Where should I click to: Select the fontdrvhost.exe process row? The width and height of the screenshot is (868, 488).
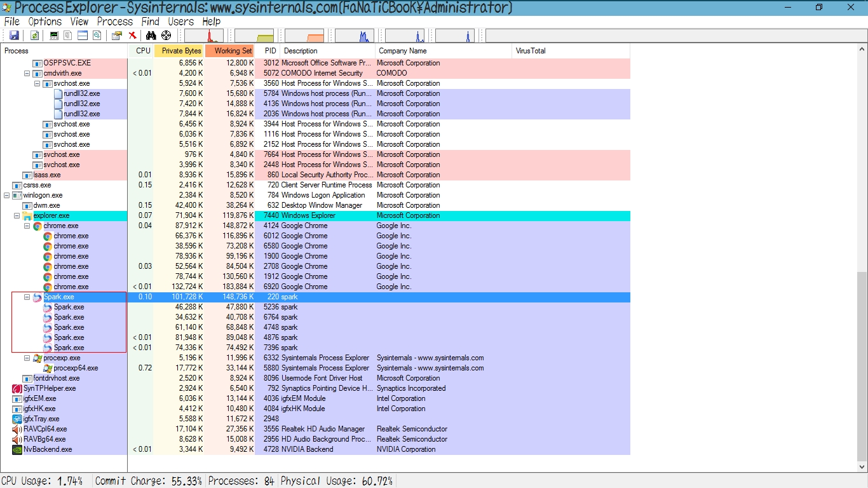[315, 379]
